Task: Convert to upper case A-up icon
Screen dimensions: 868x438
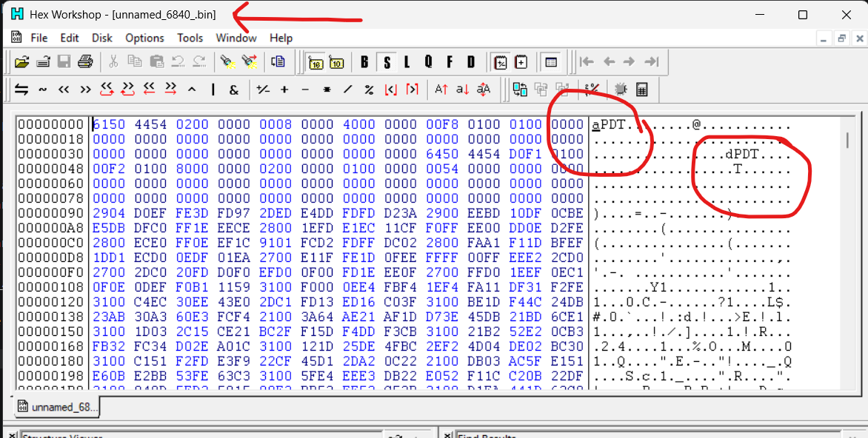Action: click(441, 89)
